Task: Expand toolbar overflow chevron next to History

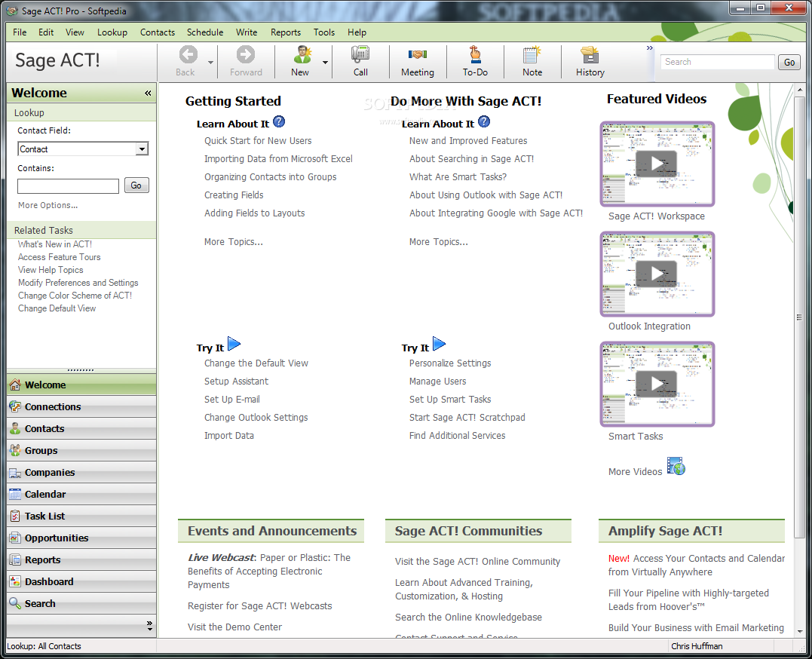Action: pos(649,48)
